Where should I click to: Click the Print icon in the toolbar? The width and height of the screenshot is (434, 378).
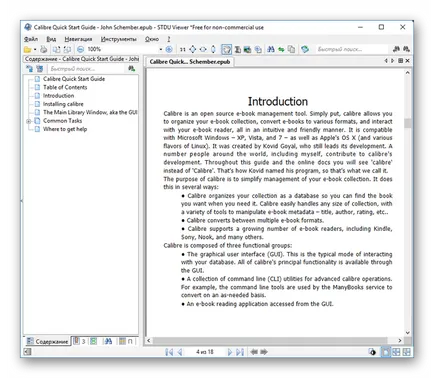(x=44, y=50)
